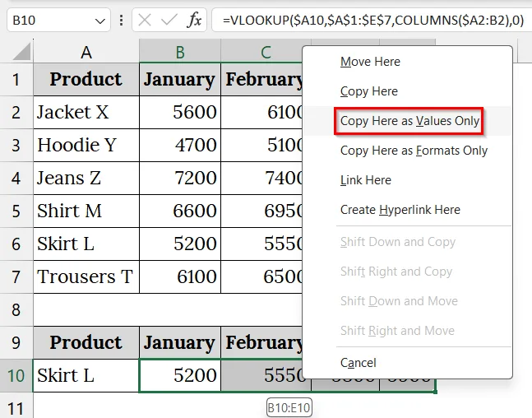Click the Name Box showing B10

[58, 21]
